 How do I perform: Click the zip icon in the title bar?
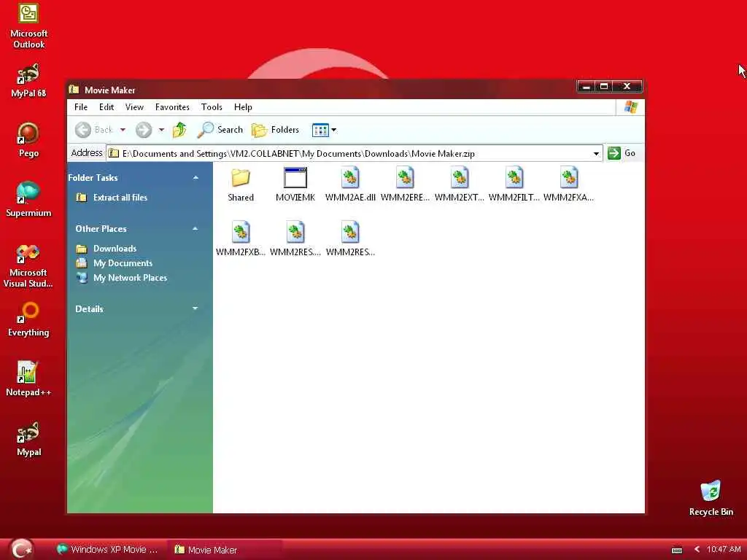coord(74,90)
